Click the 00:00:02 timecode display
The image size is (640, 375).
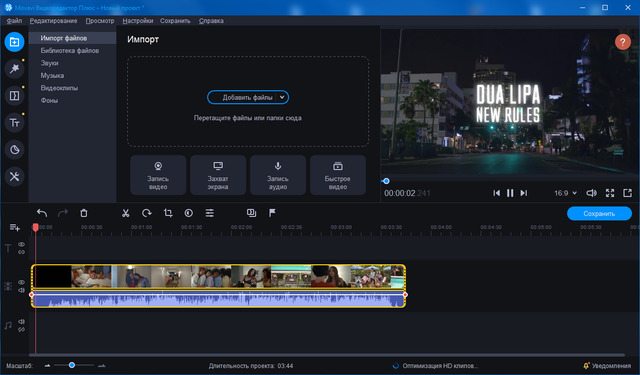pos(407,193)
